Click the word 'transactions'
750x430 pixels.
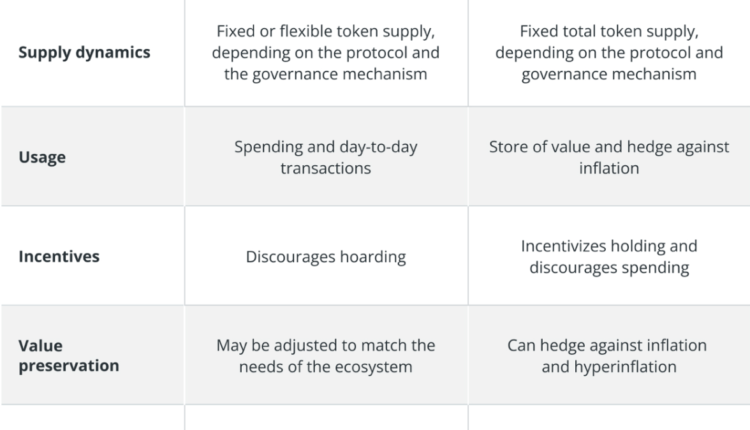(x=326, y=168)
